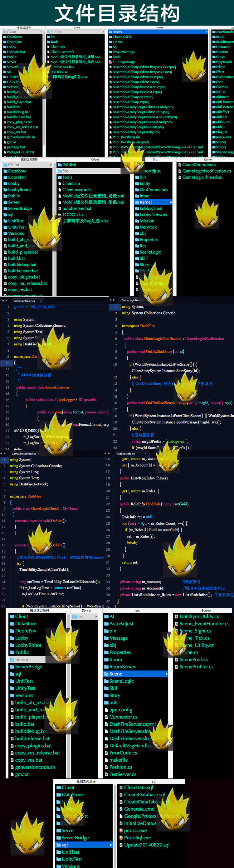Click the folder icon next to Gizmos
This screenshot has width=234, height=868.
point(214,87)
